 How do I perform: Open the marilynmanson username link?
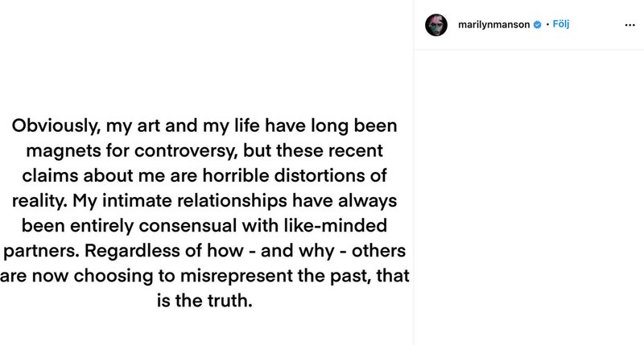[x=493, y=25]
